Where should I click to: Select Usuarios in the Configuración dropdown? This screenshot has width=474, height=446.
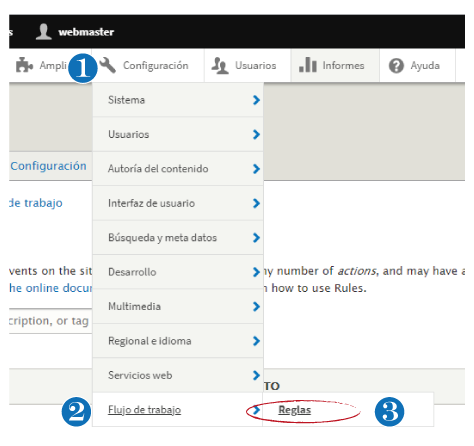178,134
